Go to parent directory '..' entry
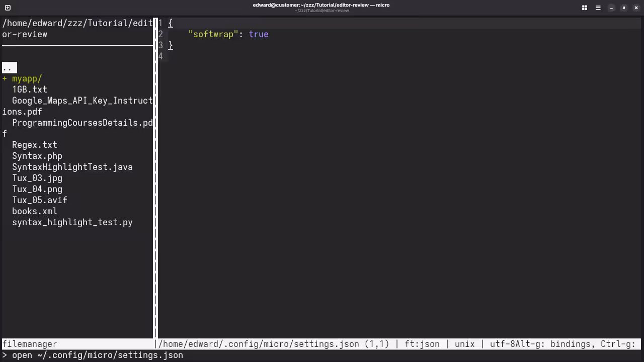 click(x=8, y=67)
